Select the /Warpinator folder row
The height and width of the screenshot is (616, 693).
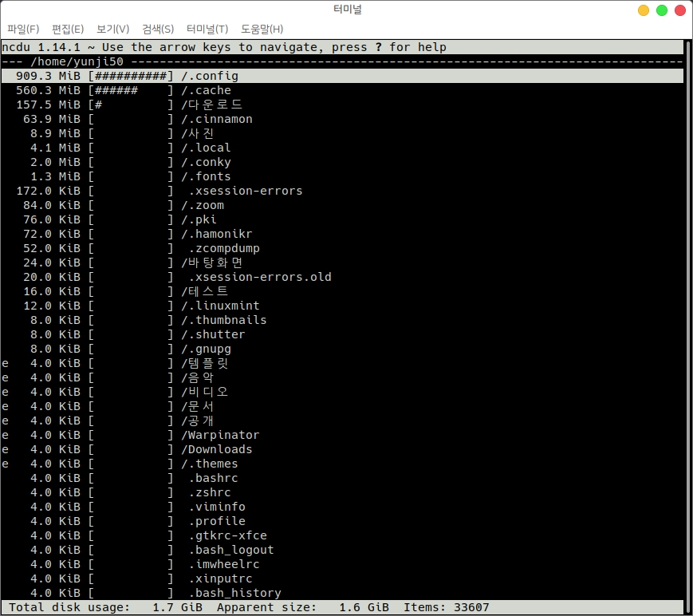point(220,435)
